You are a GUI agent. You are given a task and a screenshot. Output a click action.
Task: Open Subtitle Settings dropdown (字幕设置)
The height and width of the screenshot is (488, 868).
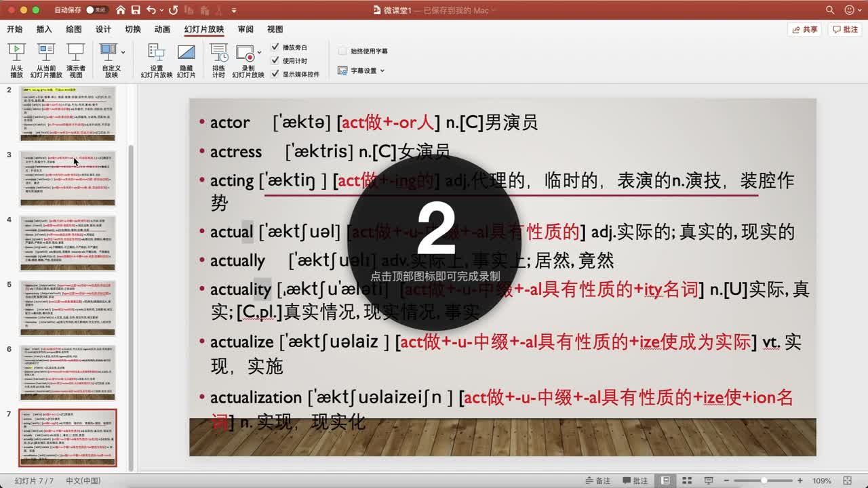361,70
